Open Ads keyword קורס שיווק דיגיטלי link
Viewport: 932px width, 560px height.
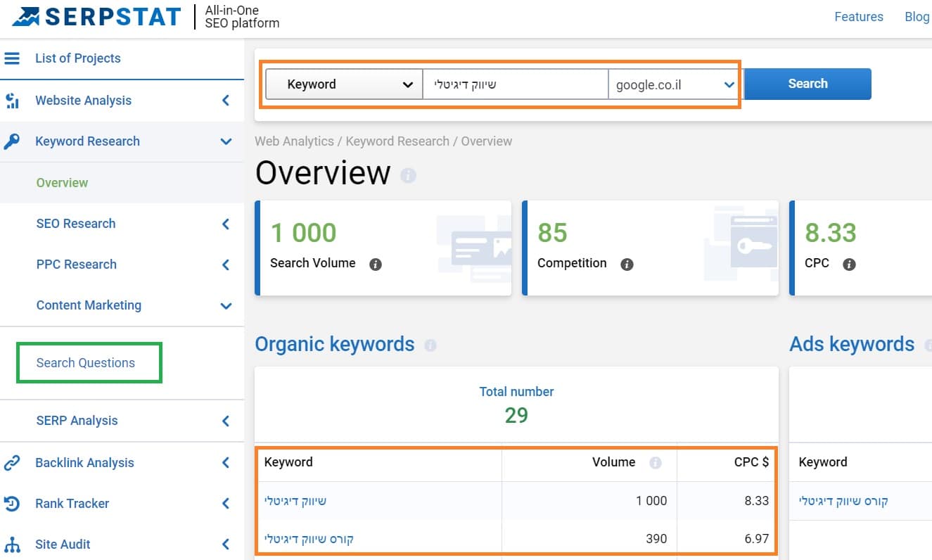[x=843, y=502]
